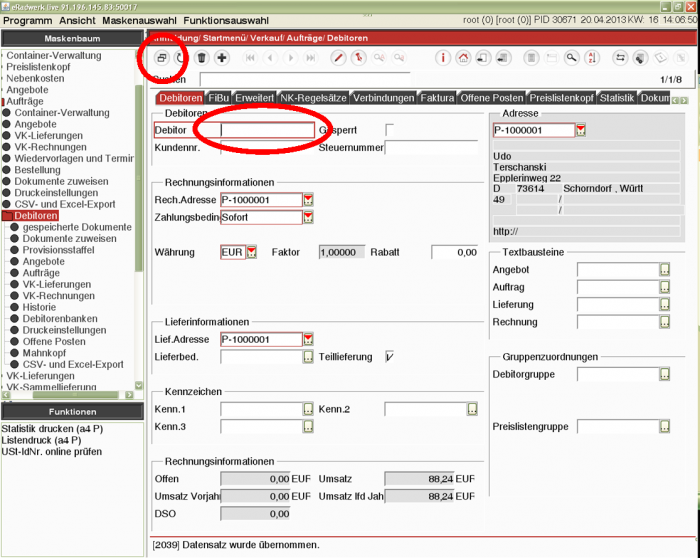Switch to the Faktura tab

click(x=438, y=98)
